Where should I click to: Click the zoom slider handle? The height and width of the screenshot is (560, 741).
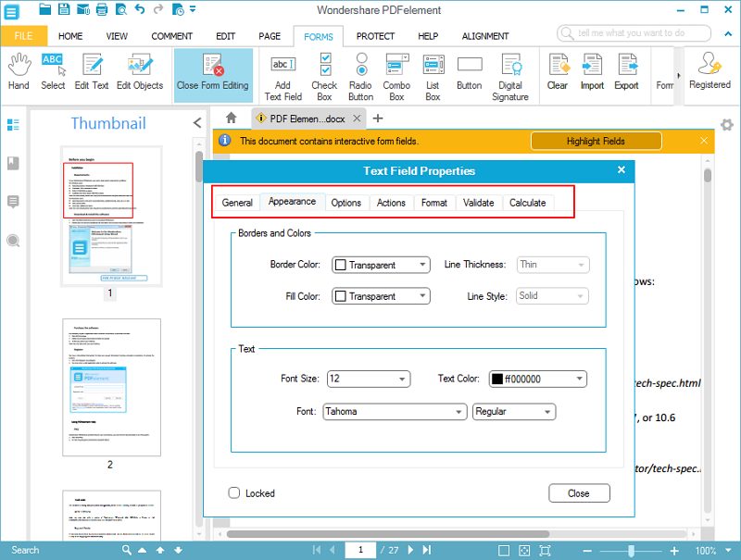[x=631, y=551]
